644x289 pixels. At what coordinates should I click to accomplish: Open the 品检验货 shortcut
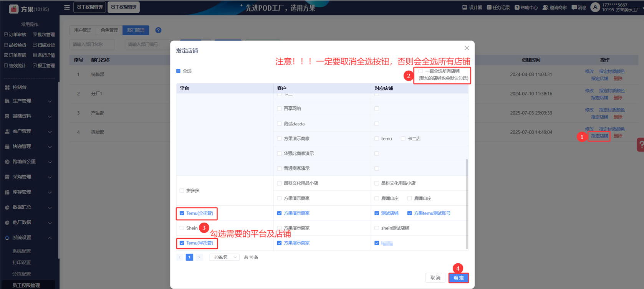coord(15,45)
